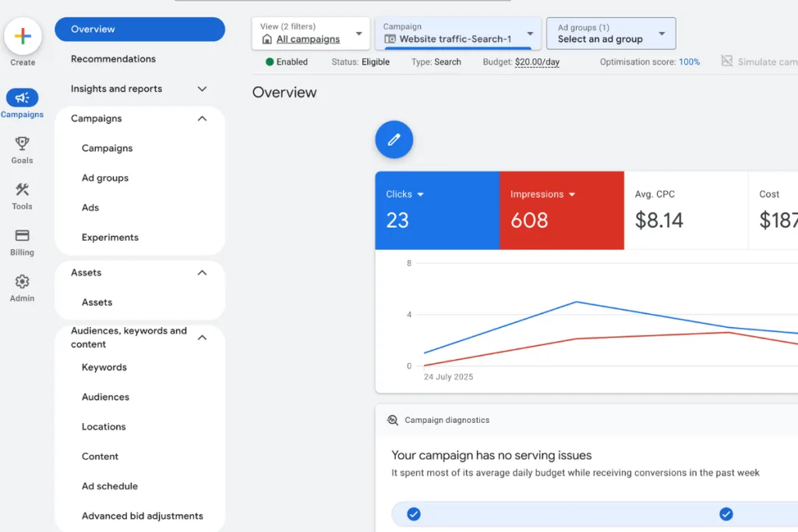
Task: Click the search campaign icon beside Website traffic-Search-1
Action: point(390,39)
